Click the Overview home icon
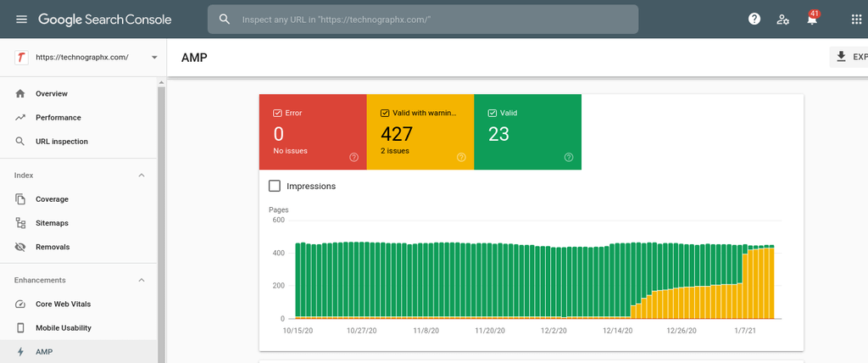This screenshot has height=363, width=868. tap(20, 93)
